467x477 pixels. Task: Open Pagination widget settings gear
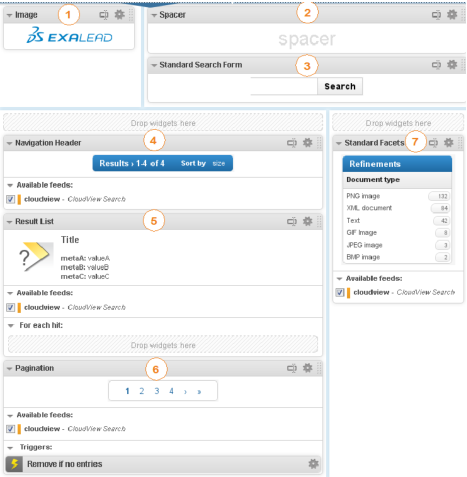coord(307,368)
